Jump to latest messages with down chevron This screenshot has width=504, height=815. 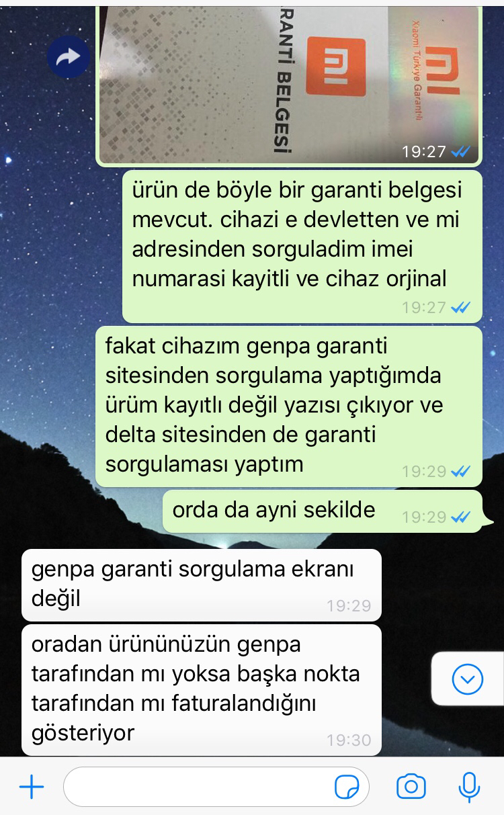coord(468,679)
